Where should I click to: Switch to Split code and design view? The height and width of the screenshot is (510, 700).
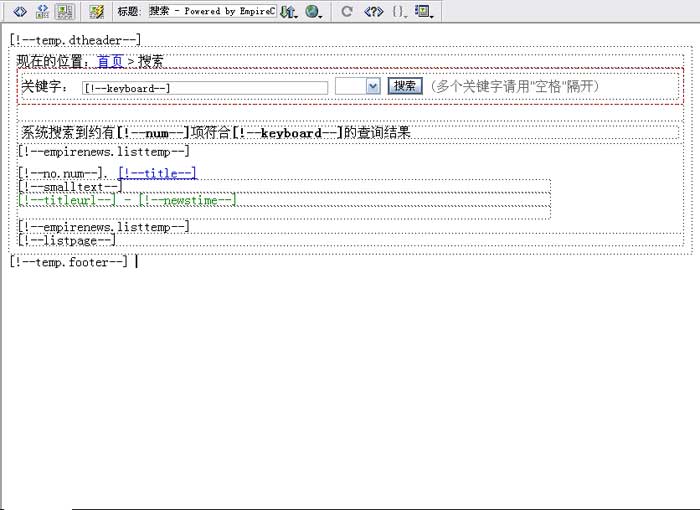pyautogui.click(x=42, y=12)
